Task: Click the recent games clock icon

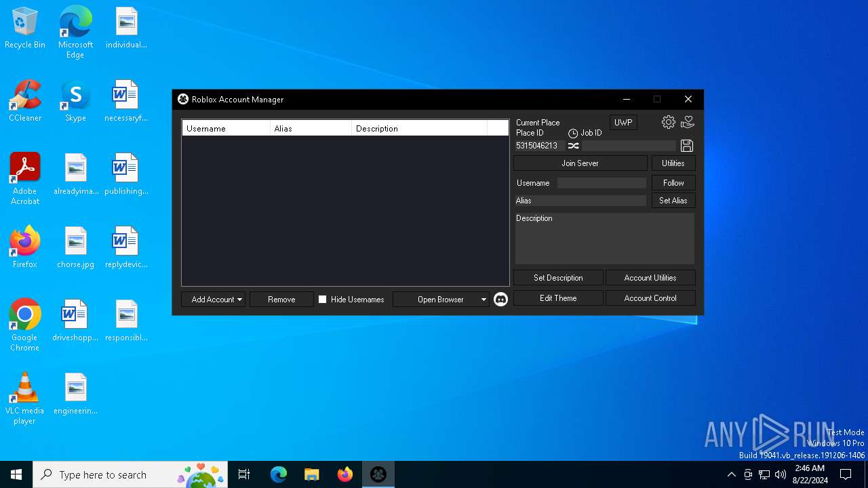Action: point(573,134)
